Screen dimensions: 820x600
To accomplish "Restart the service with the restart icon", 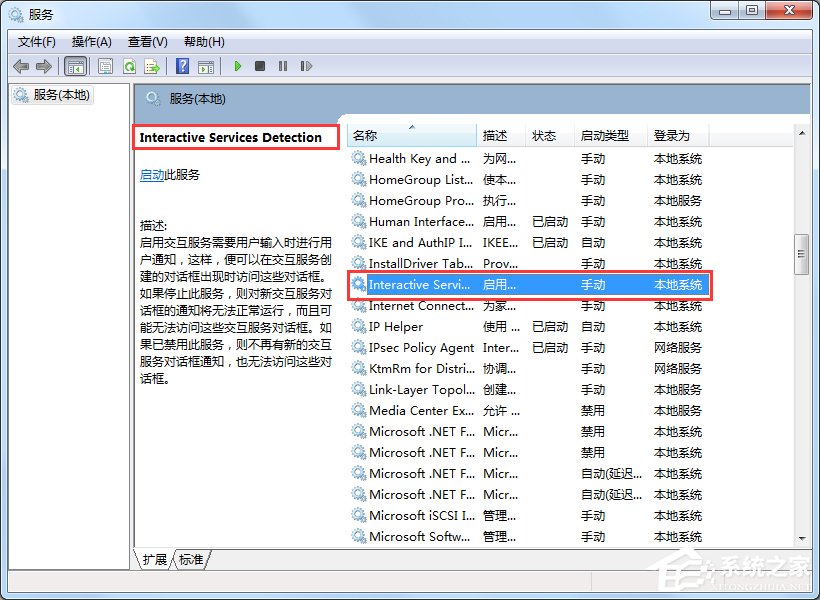I will 307,66.
